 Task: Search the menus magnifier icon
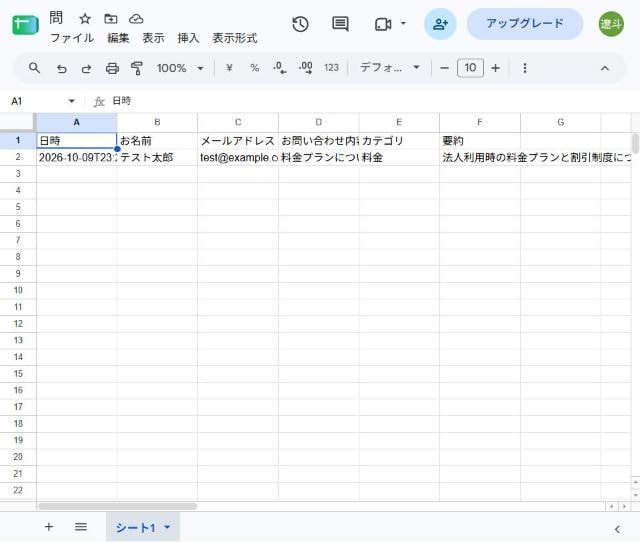[35, 68]
